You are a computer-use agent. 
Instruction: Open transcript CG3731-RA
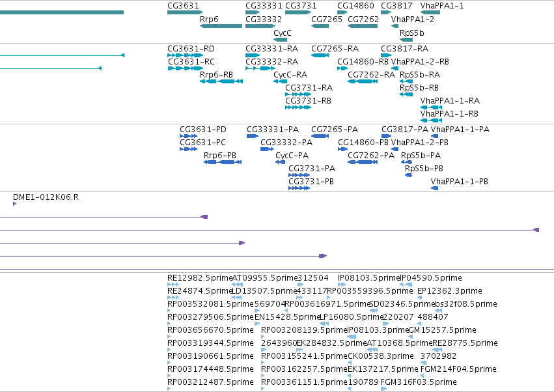pyautogui.click(x=309, y=88)
